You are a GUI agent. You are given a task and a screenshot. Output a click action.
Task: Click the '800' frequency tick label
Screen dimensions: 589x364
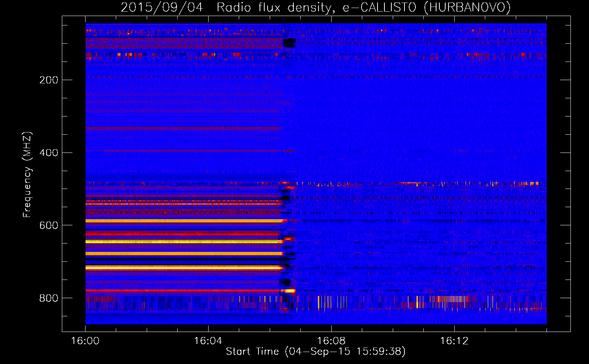pyautogui.click(x=49, y=298)
